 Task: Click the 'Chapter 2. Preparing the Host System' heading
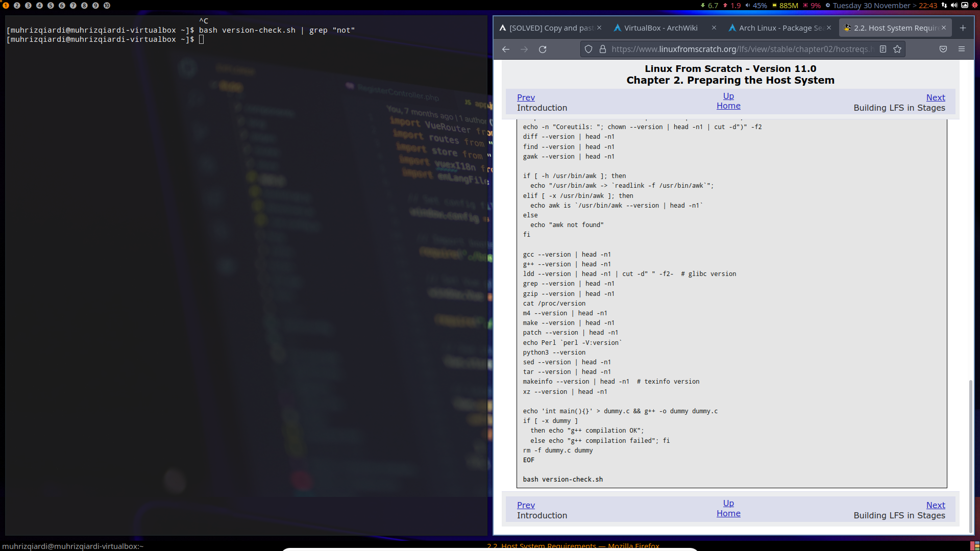[730, 80]
